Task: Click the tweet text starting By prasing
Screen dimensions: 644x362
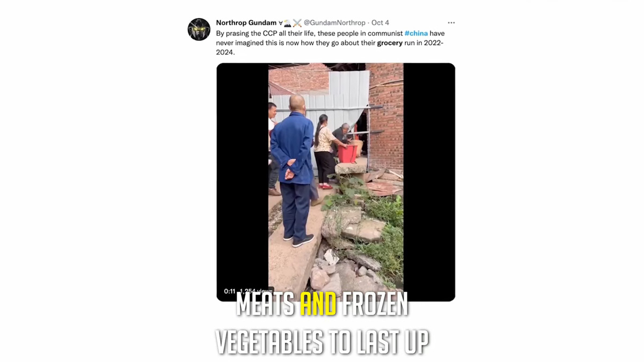Action: [x=331, y=43]
